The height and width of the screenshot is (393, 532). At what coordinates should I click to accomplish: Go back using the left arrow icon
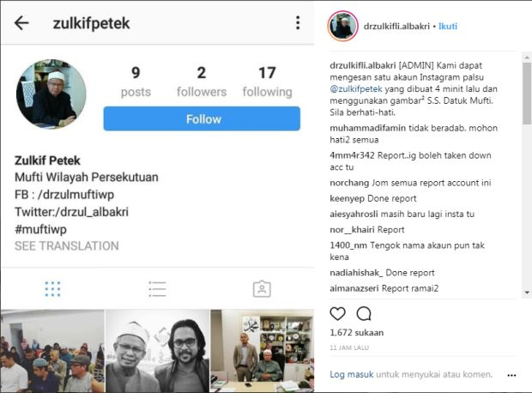(x=21, y=23)
